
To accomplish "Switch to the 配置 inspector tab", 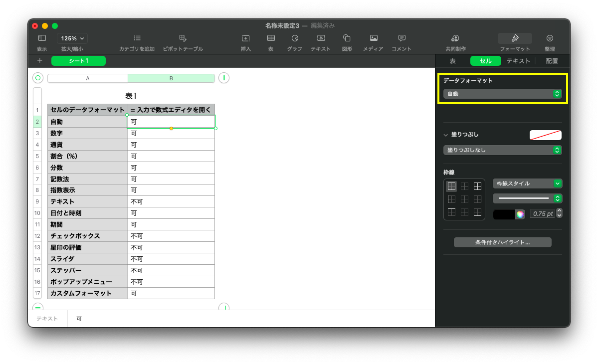I will [x=552, y=61].
